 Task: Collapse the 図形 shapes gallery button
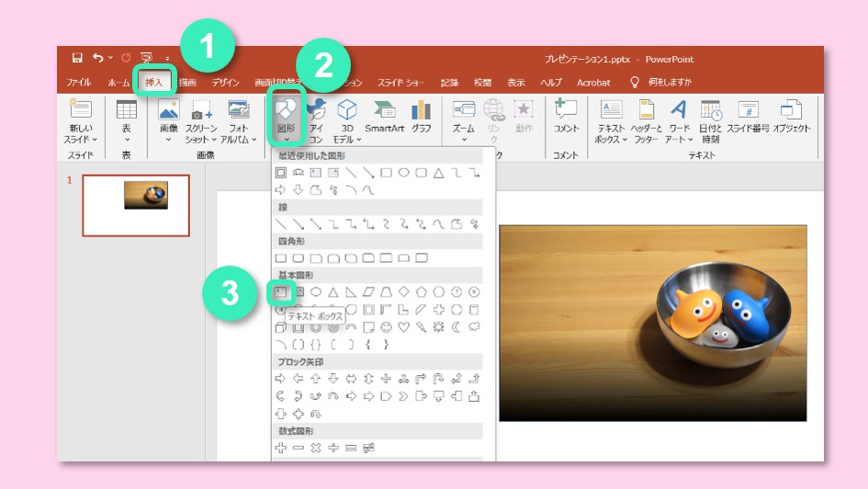(x=287, y=120)
